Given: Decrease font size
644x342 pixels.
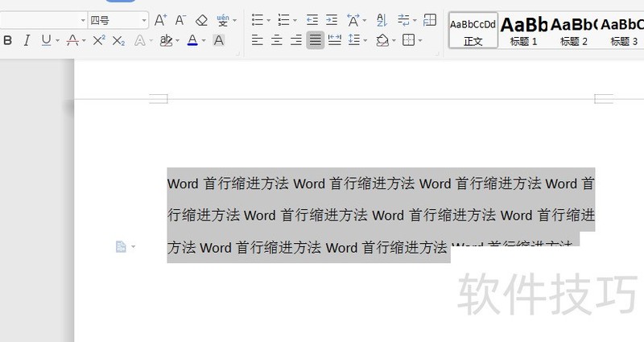Looking at the screenshot, I should pos(180,19).
